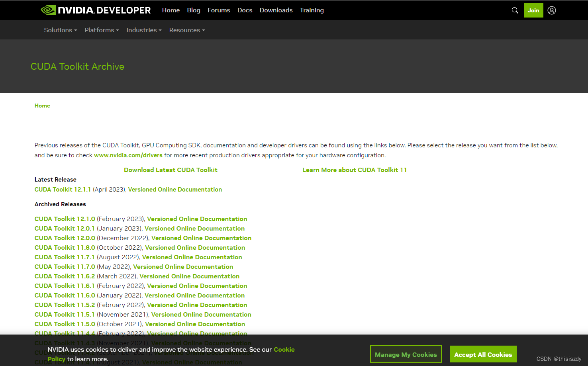Open Versioned Online Documentation for 11.6.0
The image size is (588, 366).
[x=194, y=296]
